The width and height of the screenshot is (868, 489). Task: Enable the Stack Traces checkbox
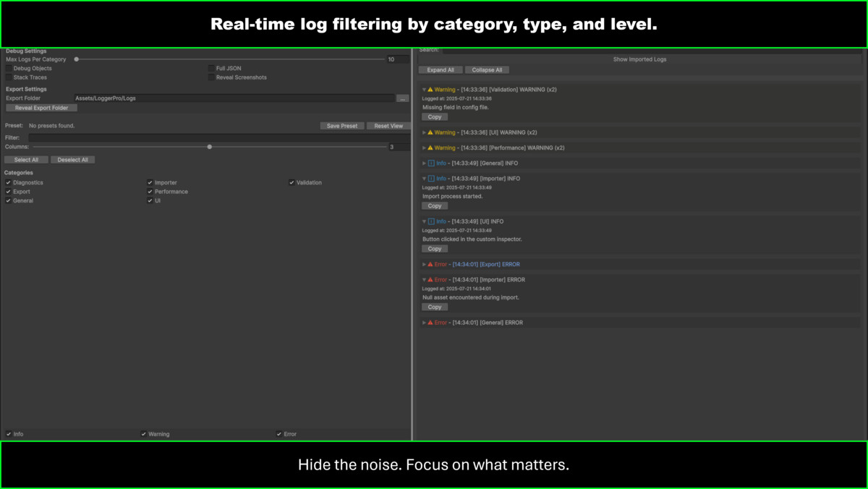pyautogui.click(x=9, y=77)
